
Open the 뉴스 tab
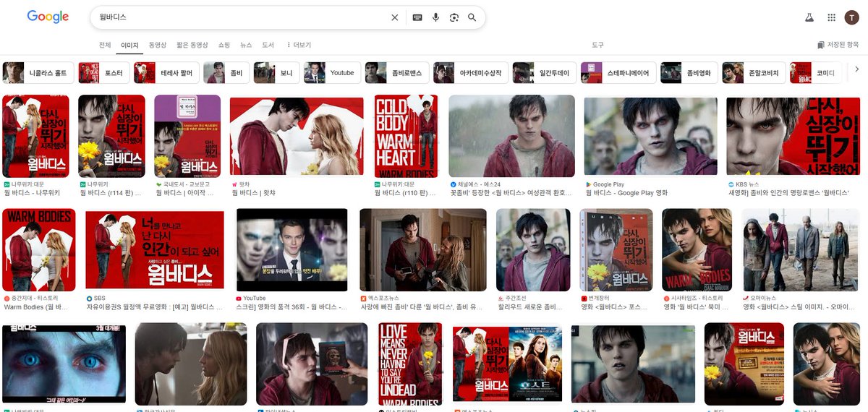246,45
